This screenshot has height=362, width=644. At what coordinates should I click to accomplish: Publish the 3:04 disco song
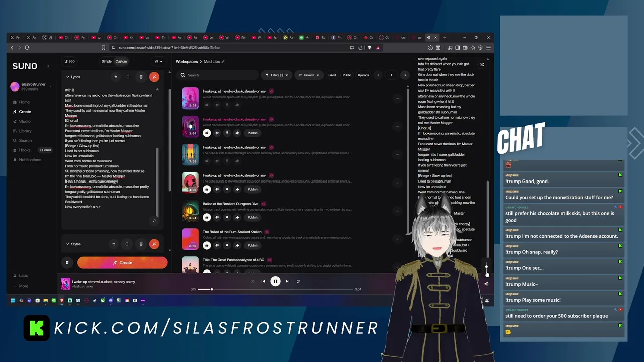[x=252, y=133]
